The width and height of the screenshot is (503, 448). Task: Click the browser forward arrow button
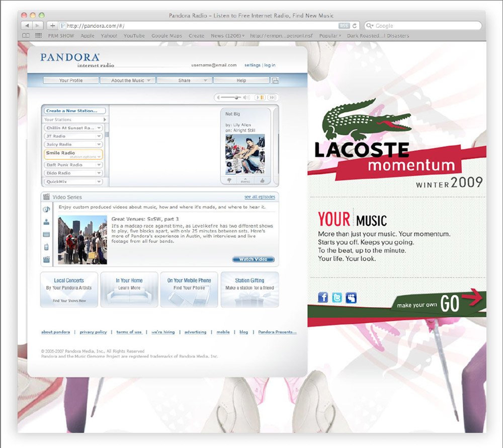[38, 26]
